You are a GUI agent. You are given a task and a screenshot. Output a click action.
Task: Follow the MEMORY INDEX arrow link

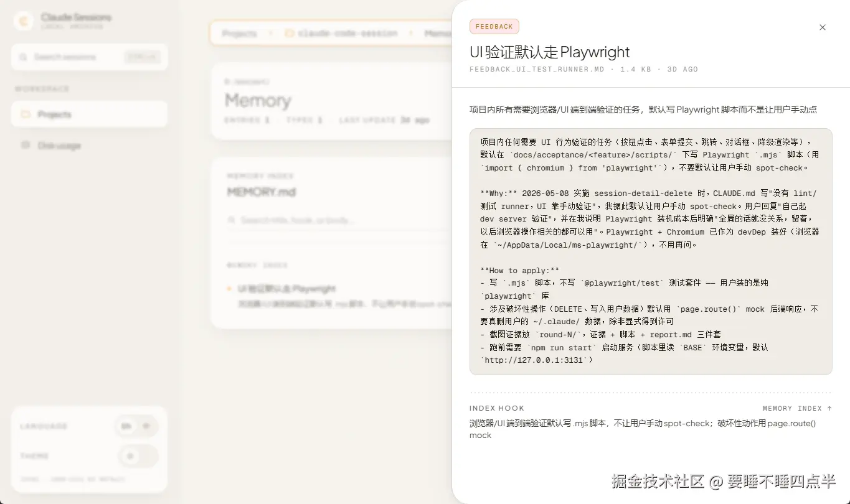coord(797,409)
